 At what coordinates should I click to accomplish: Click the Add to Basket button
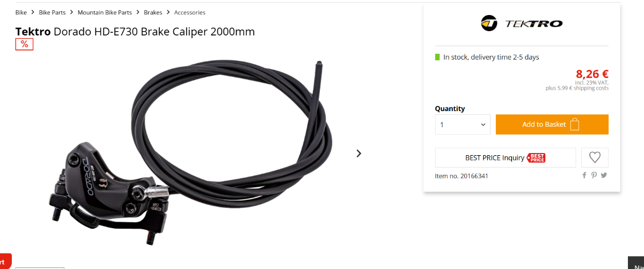552,125
